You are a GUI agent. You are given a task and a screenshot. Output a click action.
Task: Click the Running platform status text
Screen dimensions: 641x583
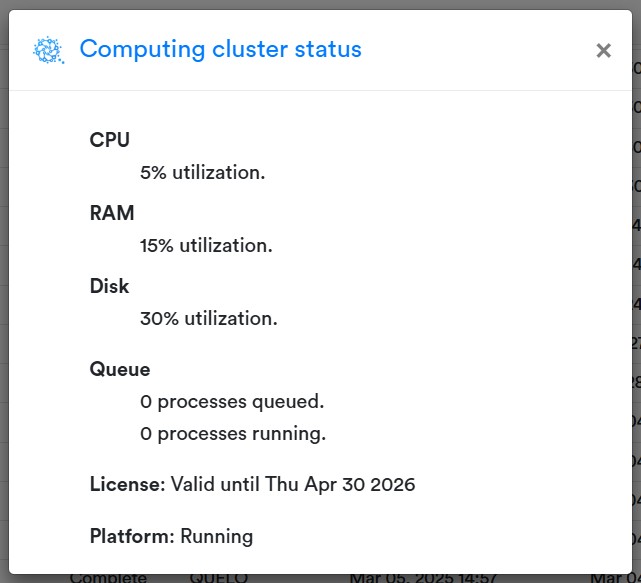coord(217,536)
